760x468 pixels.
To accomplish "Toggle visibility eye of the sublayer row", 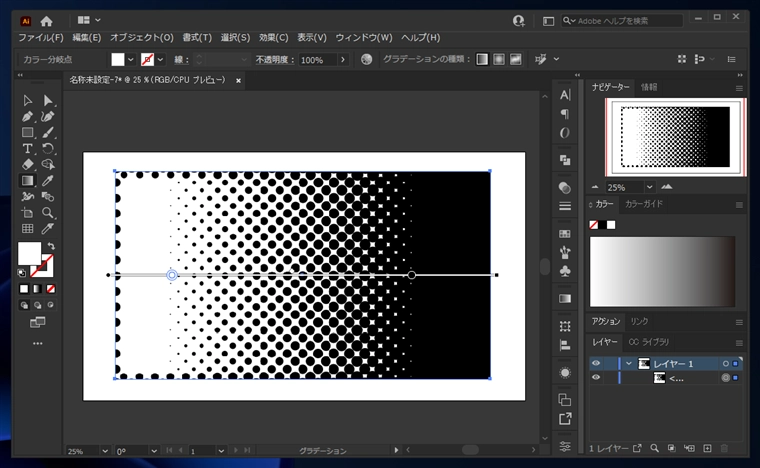I will click(596, 377).
